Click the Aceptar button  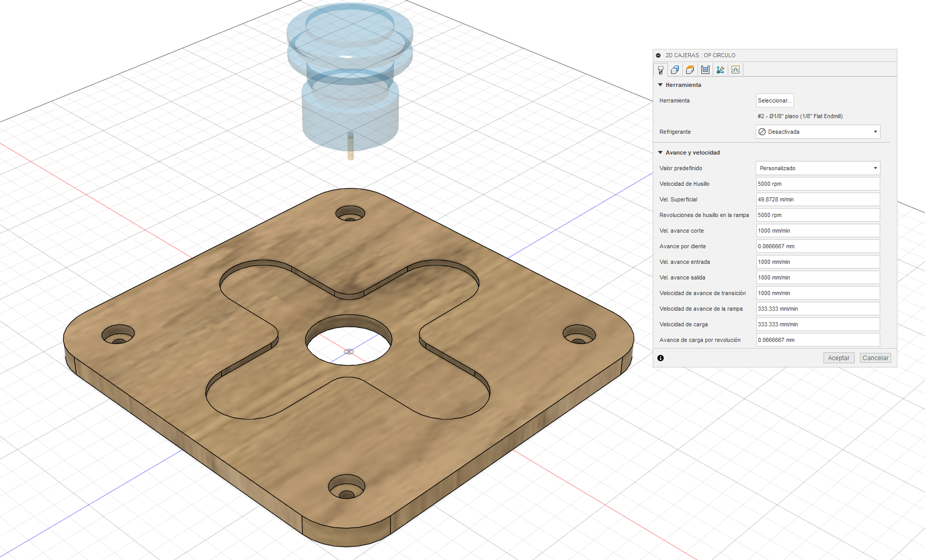click(x=839, y=358)
